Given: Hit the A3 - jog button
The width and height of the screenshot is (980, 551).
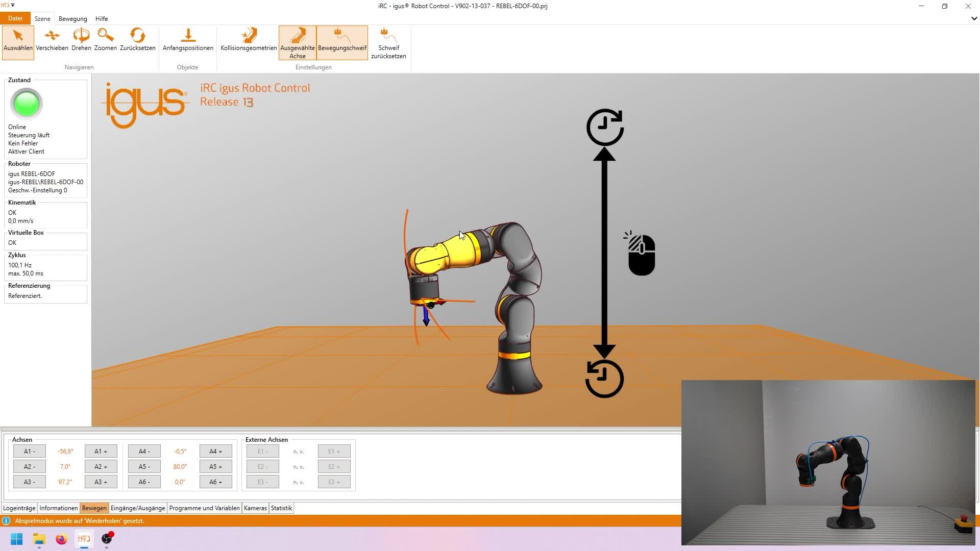Looking at the screenshot, I should tap(30, 482).
